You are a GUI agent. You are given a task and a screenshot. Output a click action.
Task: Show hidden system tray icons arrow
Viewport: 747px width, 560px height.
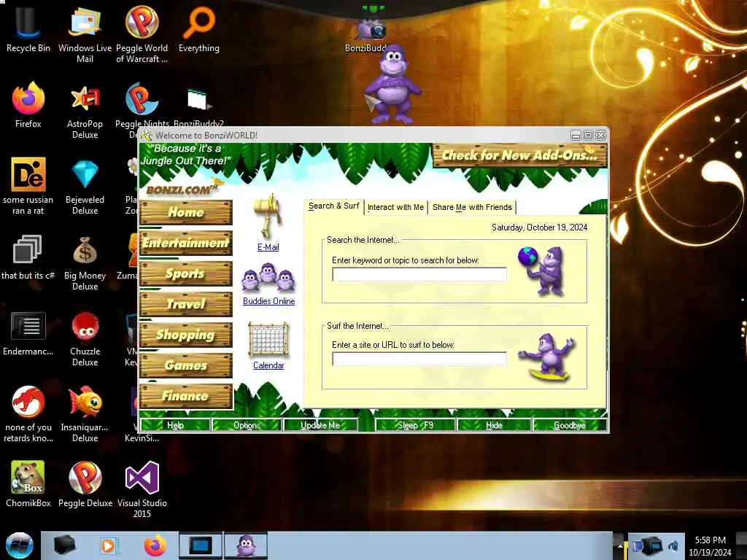620,544
